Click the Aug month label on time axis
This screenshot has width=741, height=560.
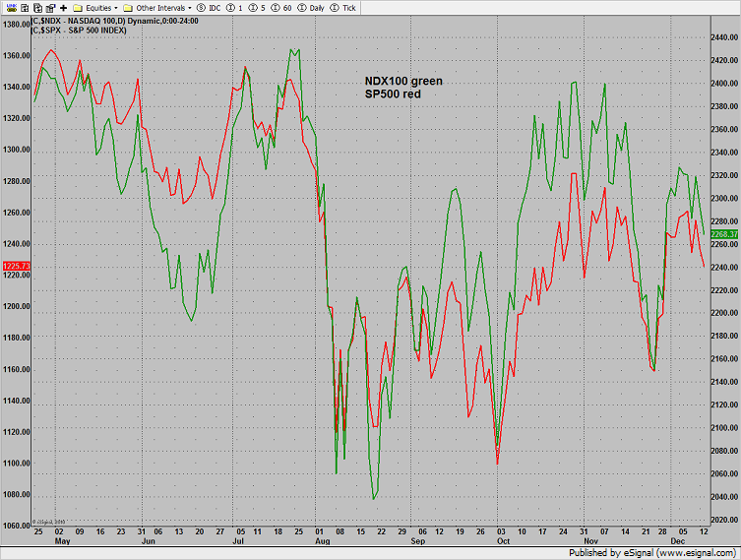323,541
